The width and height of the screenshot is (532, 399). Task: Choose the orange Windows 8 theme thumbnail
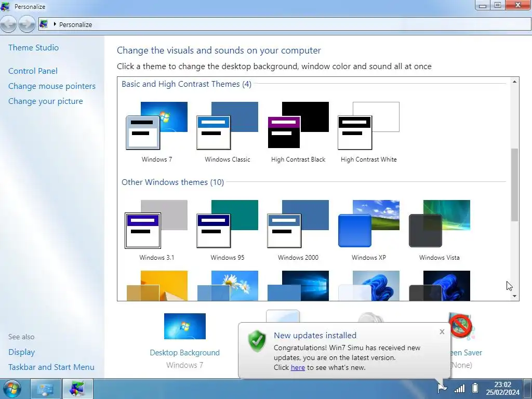(x=157, y=286)
